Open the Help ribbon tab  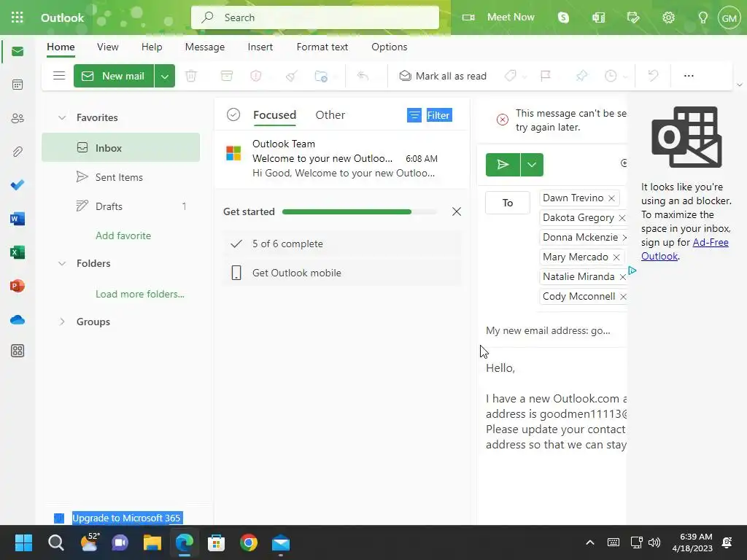152,47
